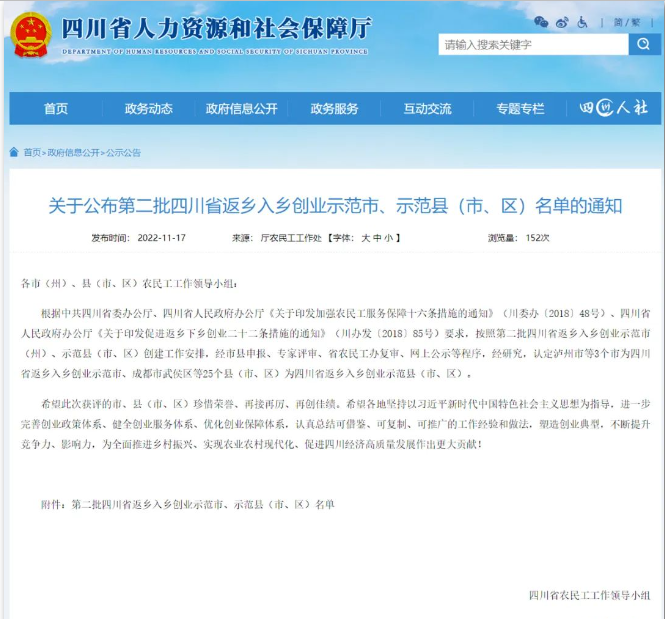Open the 专题专栏 menu

[x=520, y=108]
